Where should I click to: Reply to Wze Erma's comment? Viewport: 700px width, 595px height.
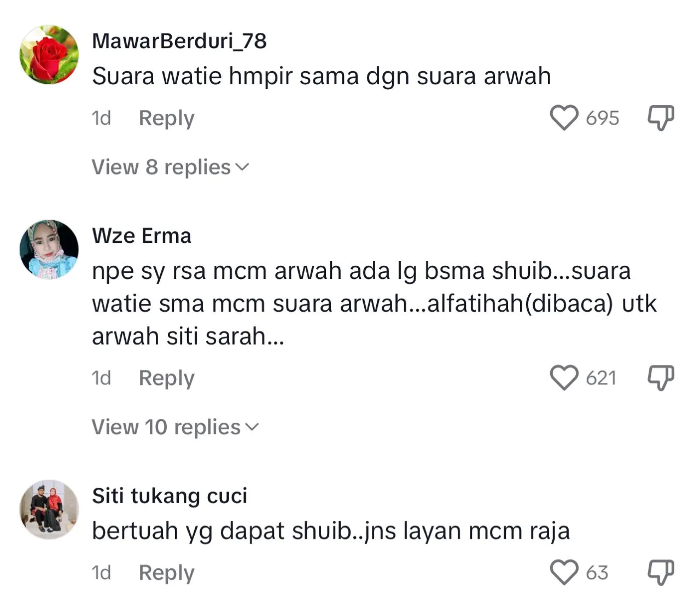[x=166, y=378]
